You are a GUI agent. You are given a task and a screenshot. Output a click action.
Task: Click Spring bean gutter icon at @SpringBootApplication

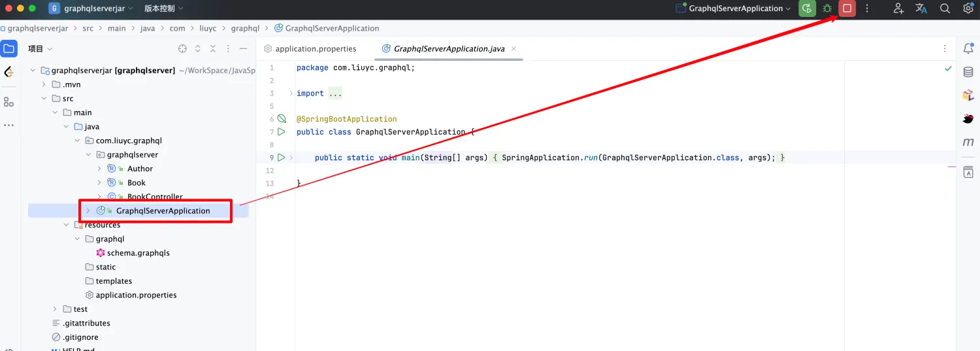click(282, 119)
